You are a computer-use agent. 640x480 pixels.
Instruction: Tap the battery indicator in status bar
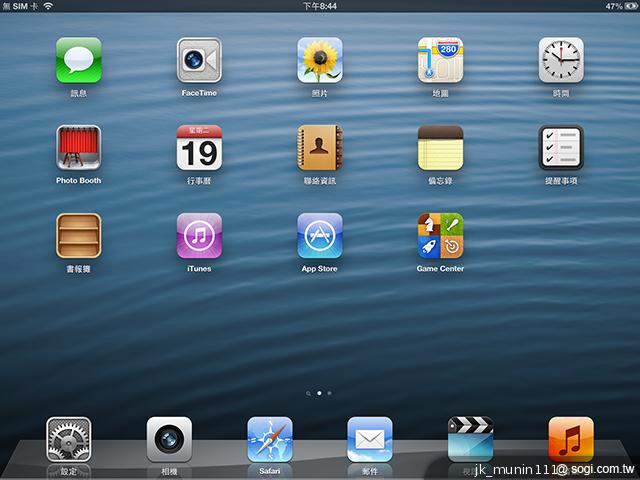630,6
